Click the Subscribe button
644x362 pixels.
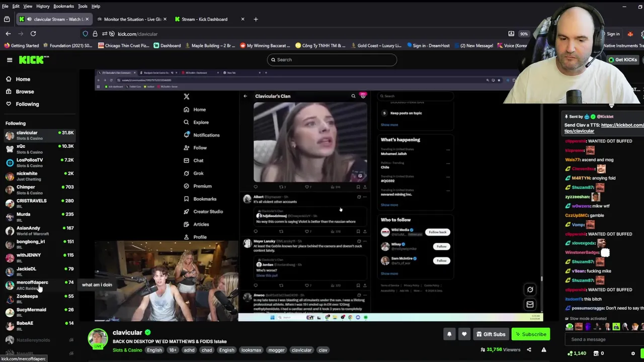tap(530, 334)
